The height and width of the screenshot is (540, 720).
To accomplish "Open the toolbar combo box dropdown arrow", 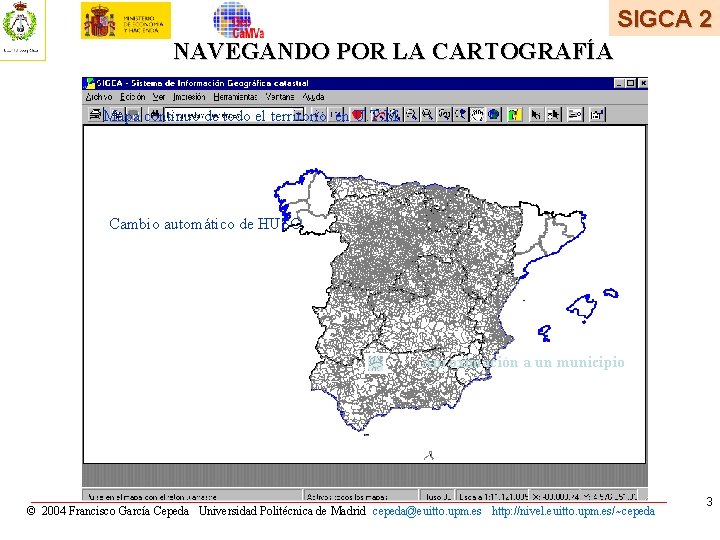I will [298, 114].
